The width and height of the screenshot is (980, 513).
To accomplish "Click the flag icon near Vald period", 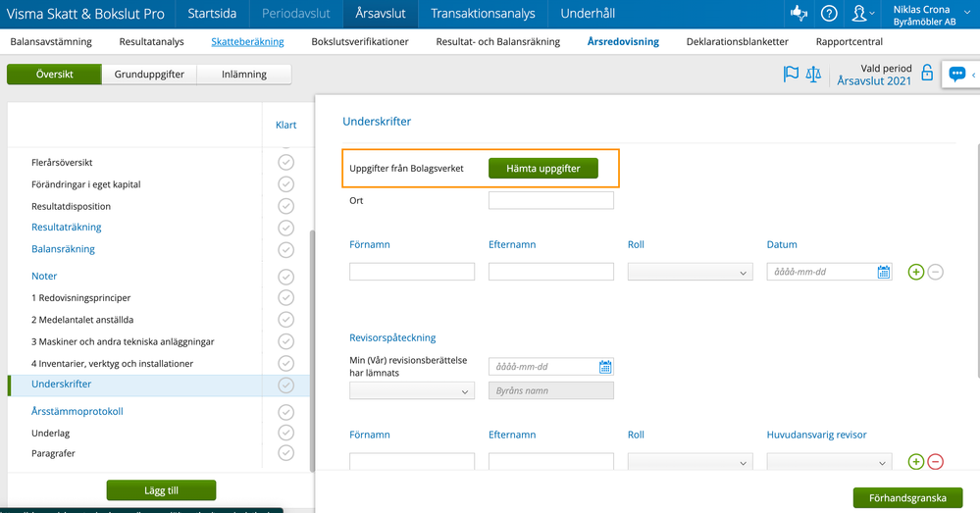I will 791,75.
